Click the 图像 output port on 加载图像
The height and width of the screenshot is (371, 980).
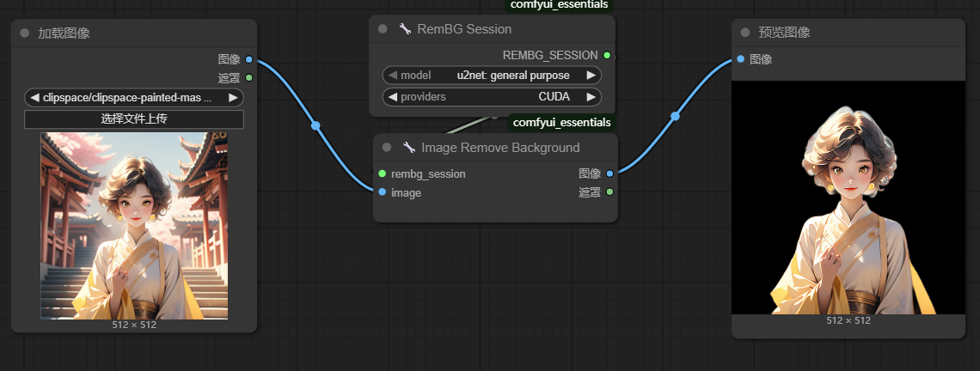click(x=248, y=59)
